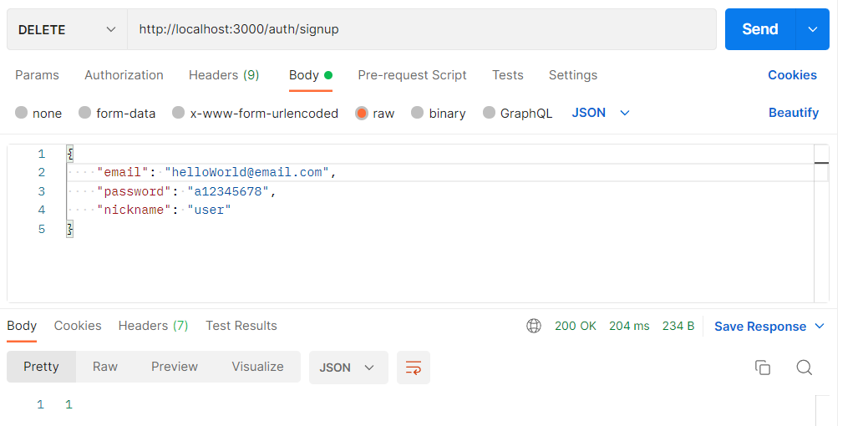Viewport: 868px width, 426px height.
Task: Open the Cookies link
Action: tap(792, 75)
